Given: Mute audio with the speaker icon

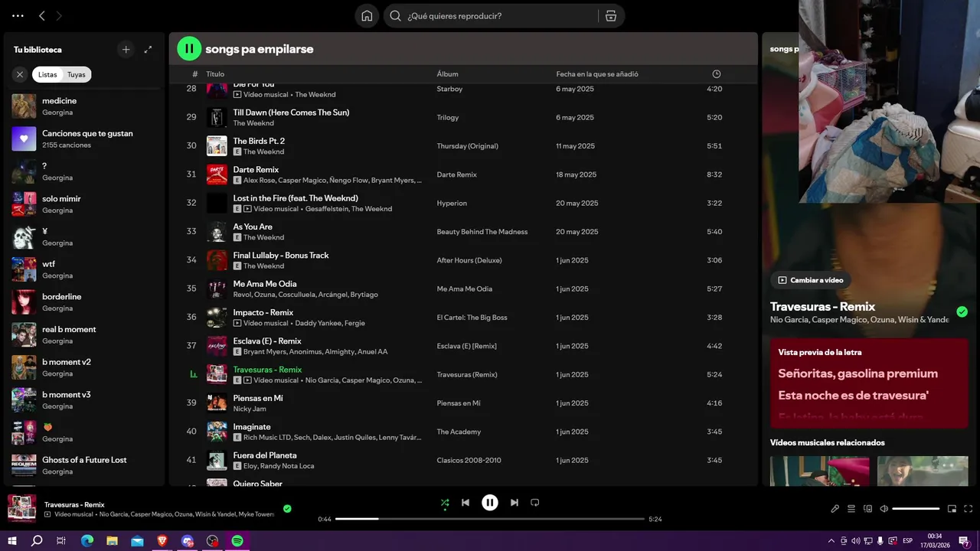Looking at the screenshot, I should point(884,509).
